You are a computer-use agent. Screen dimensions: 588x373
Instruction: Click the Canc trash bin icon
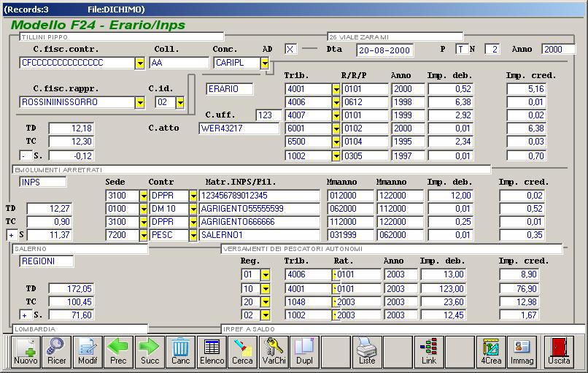tap(180, 351)
